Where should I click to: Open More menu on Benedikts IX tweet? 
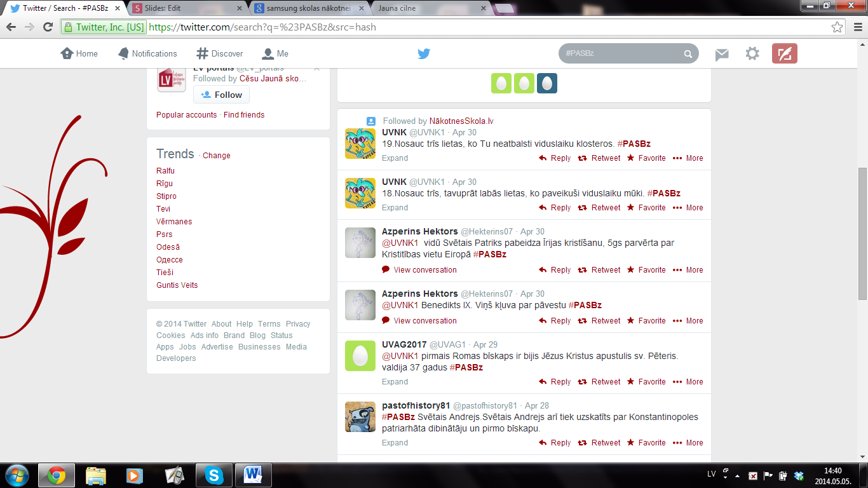(x=688, y=321)
